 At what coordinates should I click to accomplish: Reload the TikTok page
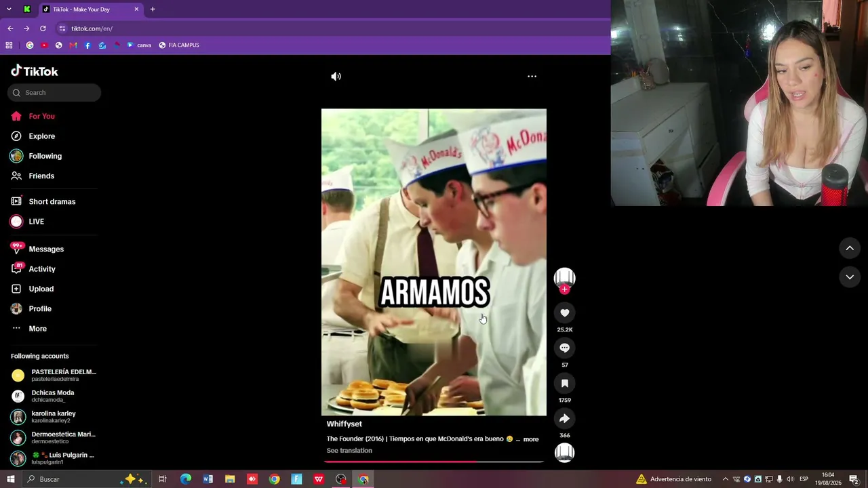tap(43, 28)
